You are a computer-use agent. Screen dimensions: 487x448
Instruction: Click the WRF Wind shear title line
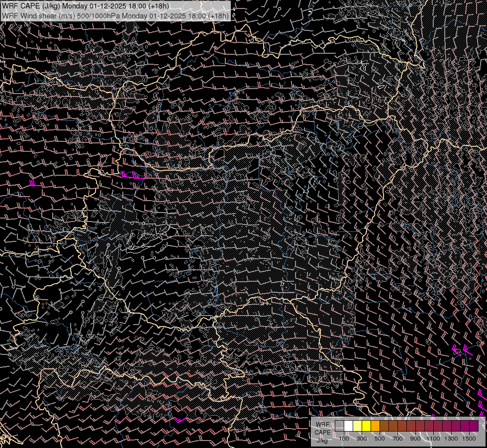(115, 15)
